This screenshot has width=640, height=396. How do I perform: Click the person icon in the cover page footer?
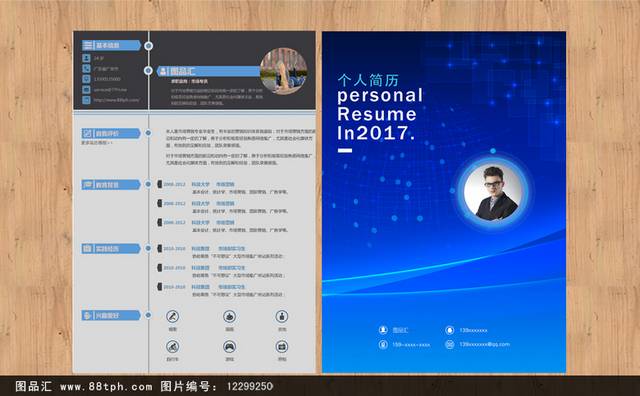click(383, 330)
